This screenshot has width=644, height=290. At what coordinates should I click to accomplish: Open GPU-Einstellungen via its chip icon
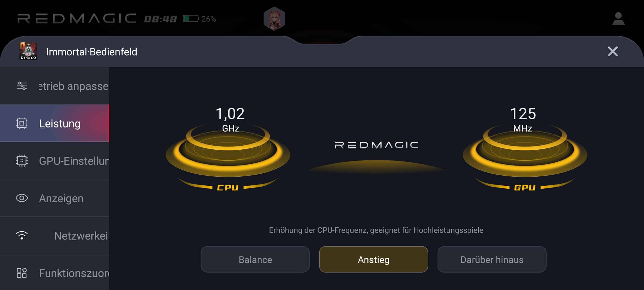(22, 161)
